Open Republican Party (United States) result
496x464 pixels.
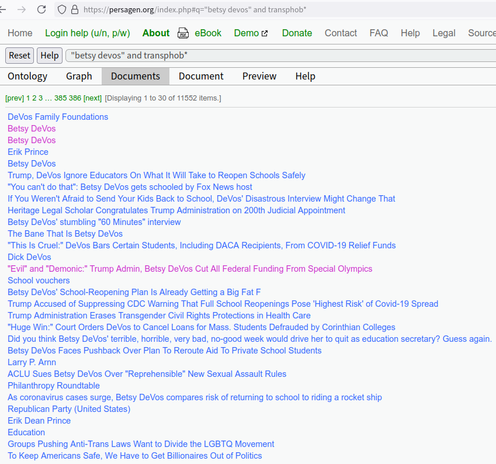(x=69, y=409)
